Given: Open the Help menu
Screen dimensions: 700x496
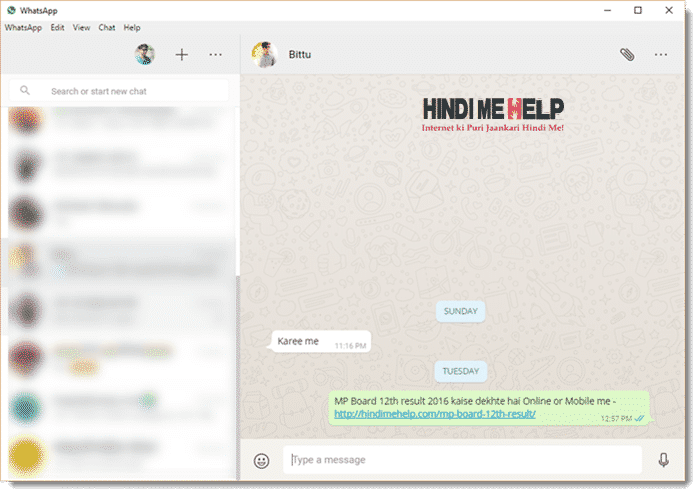Looking at the screenshot, I should [x=133, y=28].
